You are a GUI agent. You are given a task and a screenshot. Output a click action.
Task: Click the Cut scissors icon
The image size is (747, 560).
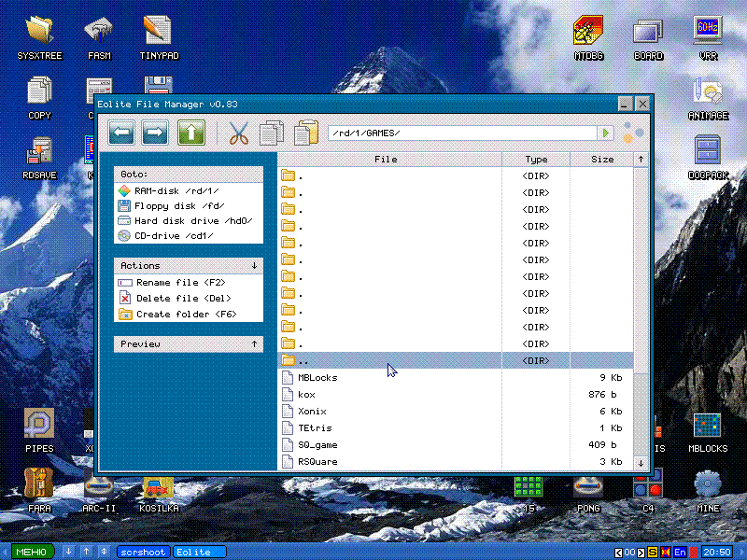(x=239, y=133)
